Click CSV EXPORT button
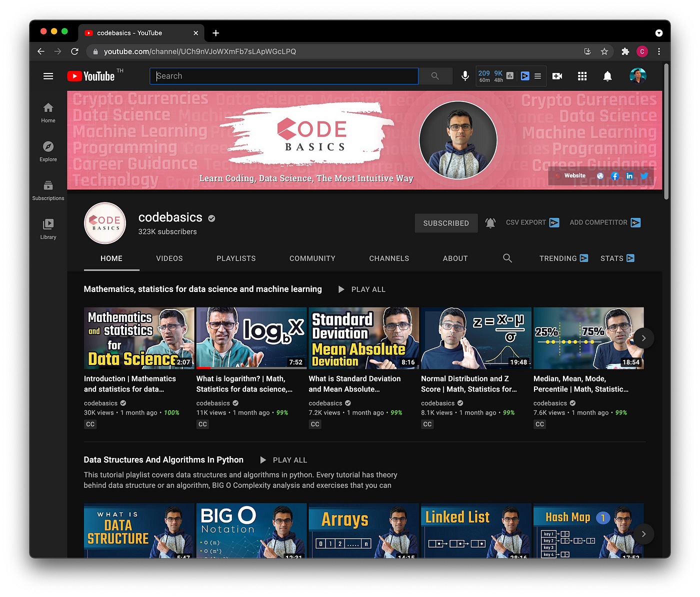The height and width of the screenshot is (597, 700). (532, 222)
